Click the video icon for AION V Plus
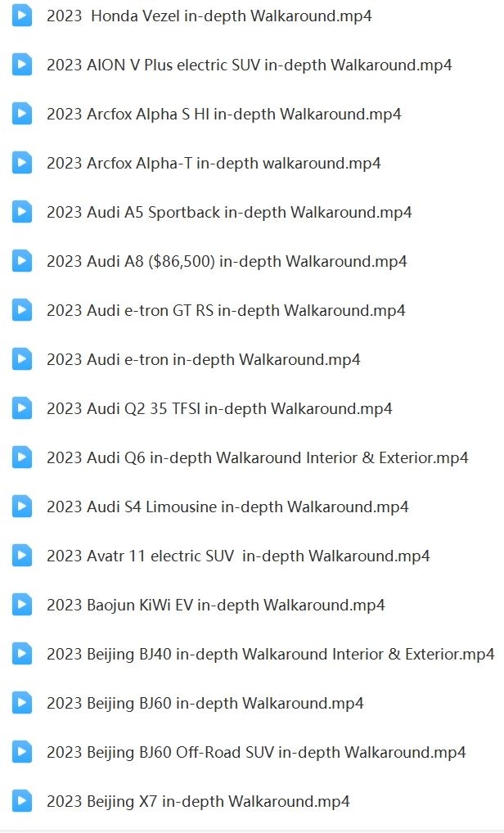 pos(22,65)
